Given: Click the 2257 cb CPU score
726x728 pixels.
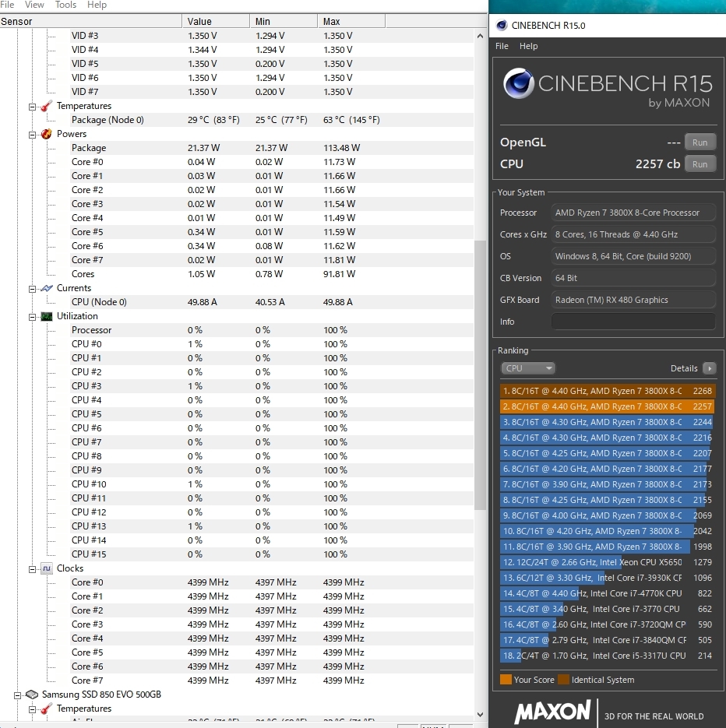Looking at the screenshot, I should click(657, 164).
